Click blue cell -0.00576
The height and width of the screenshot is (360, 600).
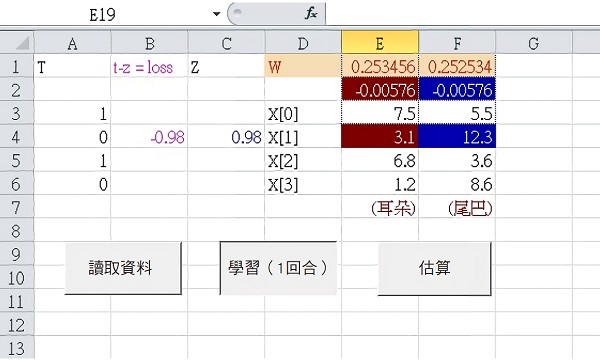457,90
